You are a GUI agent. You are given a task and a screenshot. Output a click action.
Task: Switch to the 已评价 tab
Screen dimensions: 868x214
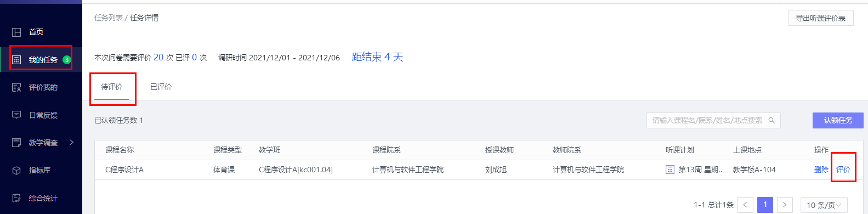click(161, 87)
